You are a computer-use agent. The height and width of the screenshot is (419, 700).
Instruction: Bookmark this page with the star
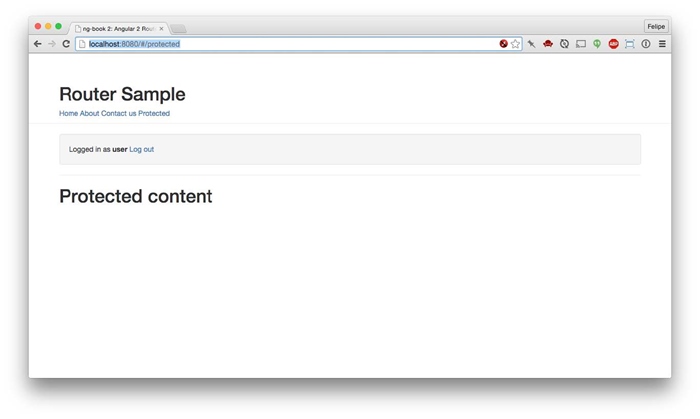coord(516,44)
